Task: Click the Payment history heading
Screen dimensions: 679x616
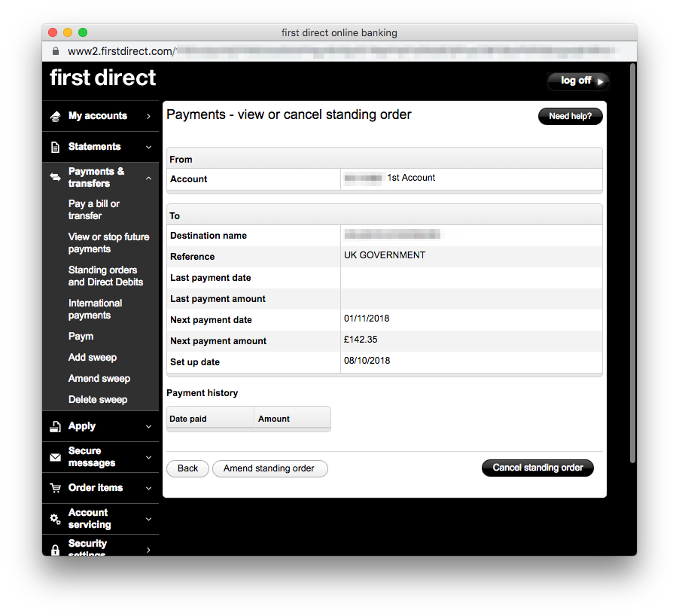Action: (202, 393)
